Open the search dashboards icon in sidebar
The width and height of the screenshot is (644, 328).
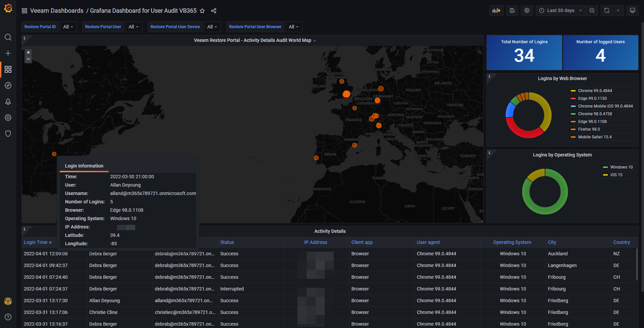coord(8,37)
